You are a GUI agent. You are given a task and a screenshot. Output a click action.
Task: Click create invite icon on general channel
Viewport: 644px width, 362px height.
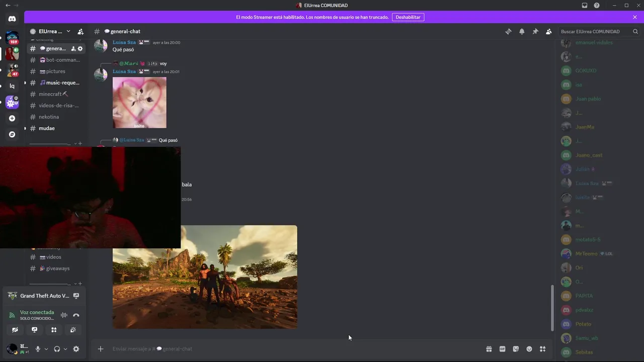point(73,49)
